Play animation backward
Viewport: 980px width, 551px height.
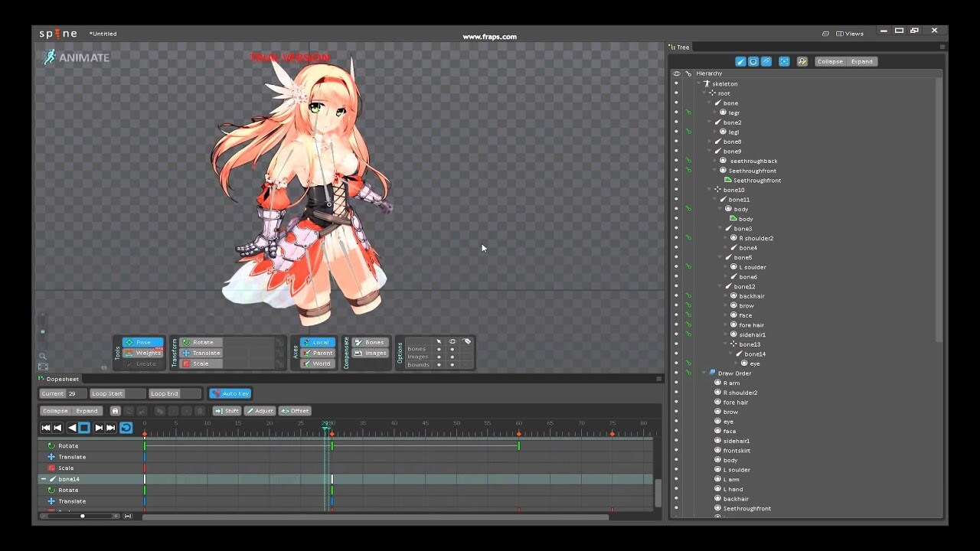point(72,428)
